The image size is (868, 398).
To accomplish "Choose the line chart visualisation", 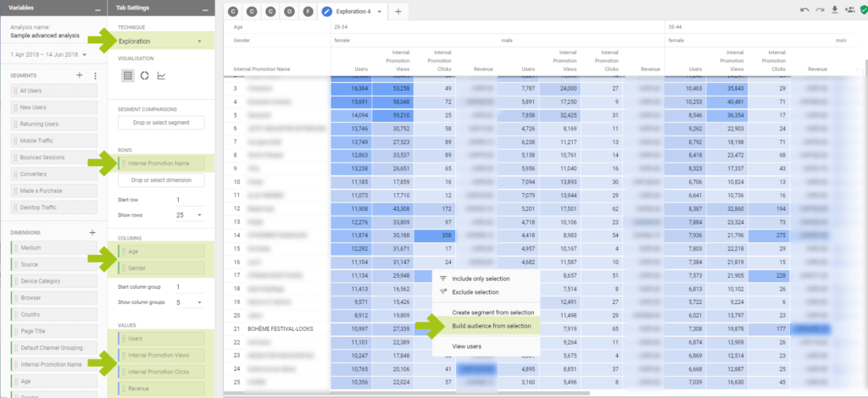I will [162, 75].
